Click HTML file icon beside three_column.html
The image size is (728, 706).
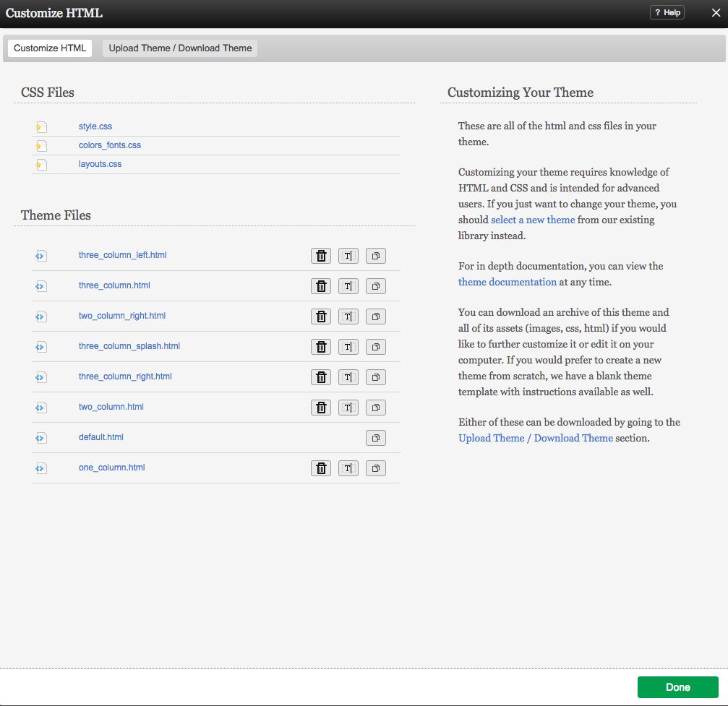pyautogui.click(x=41, y=286)
